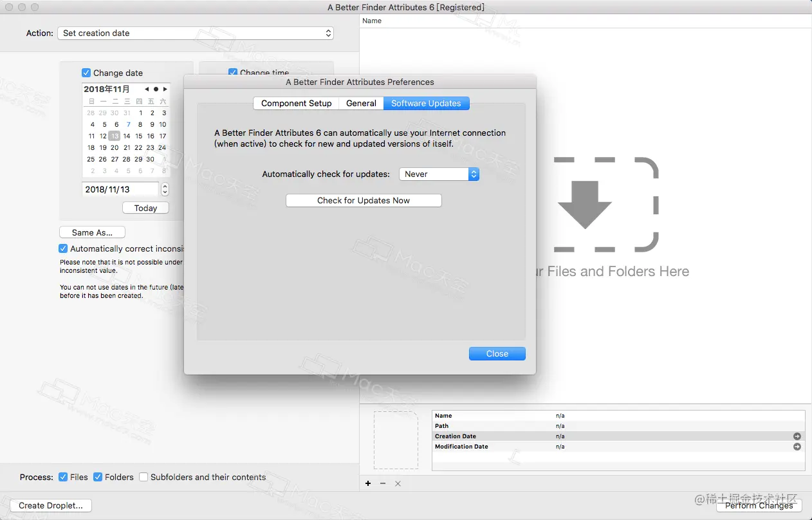Jump to current date with calendar dot

click(x=156, y=89)
